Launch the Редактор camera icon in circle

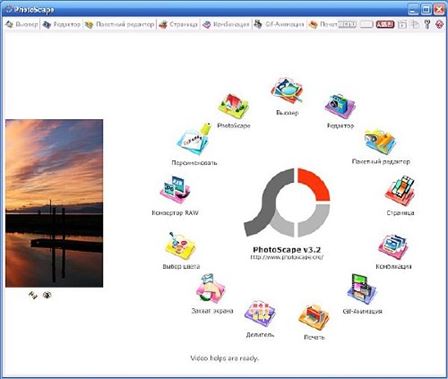point(340,106)
